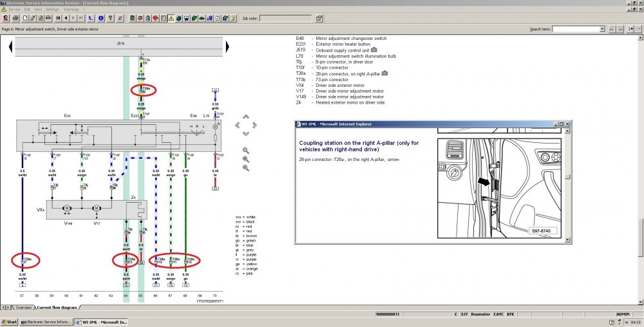Click the taskbar clock showing 04:19
Viewport: 644px width, 327px height.
pyautogui.click(x=636, y=322)
